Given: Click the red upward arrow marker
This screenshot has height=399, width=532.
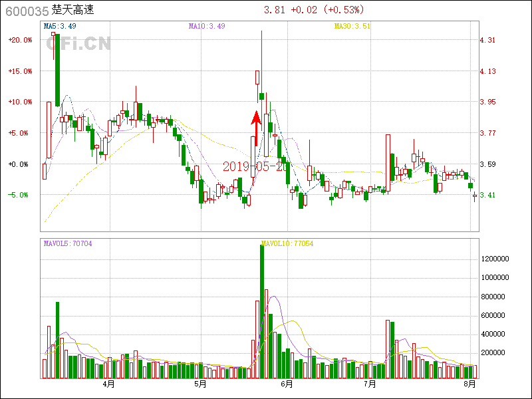Looking at the screenshot, I should (255, 128).
